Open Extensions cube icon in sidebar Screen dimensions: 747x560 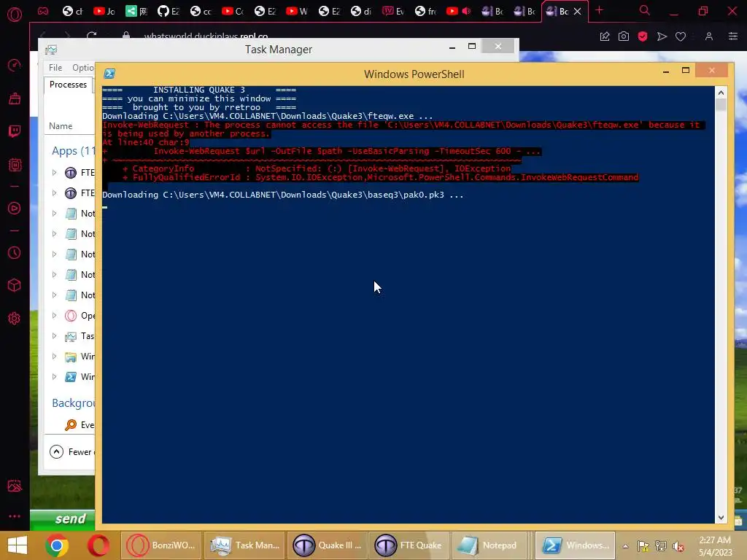(15, 285)
